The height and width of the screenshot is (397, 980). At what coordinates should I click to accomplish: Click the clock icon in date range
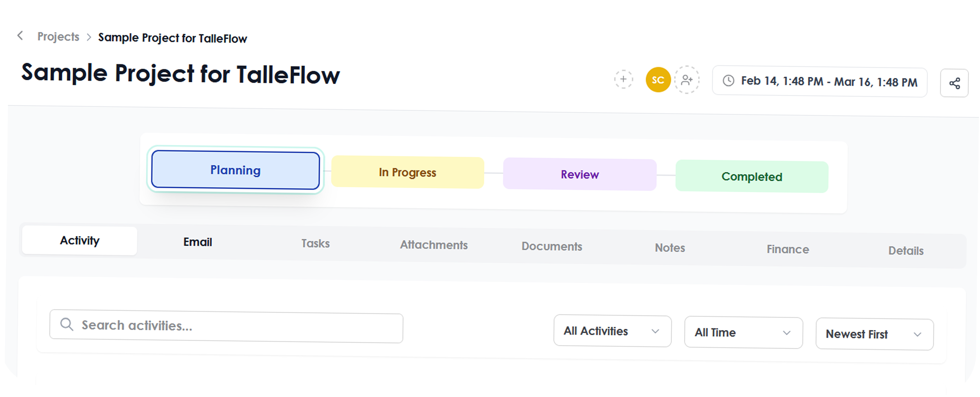(x=729, y=82)
